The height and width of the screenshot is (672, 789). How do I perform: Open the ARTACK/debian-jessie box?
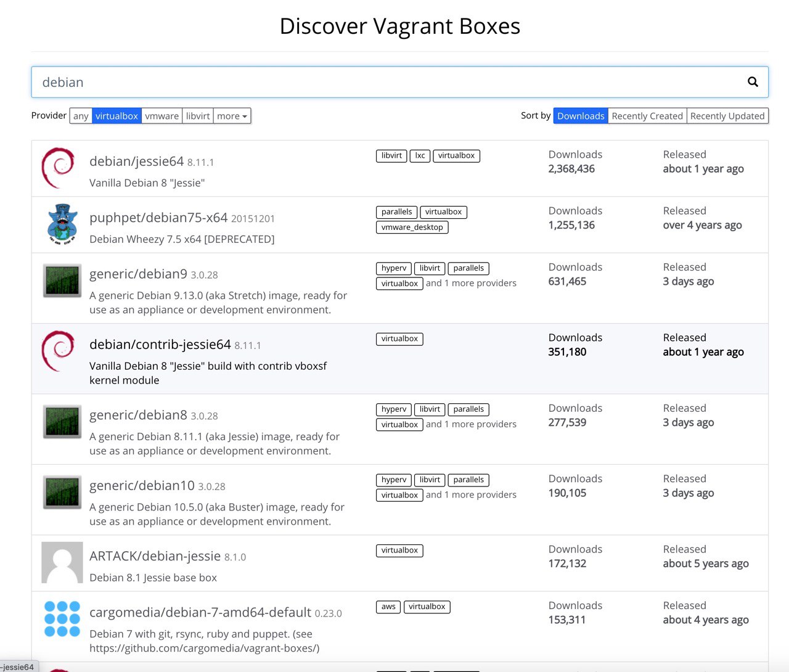tap(155, 556)
